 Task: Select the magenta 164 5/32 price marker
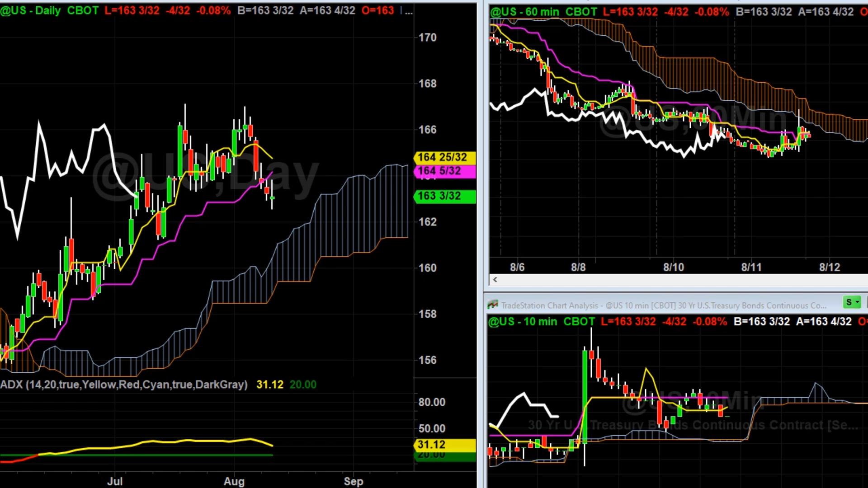[444, 171]
